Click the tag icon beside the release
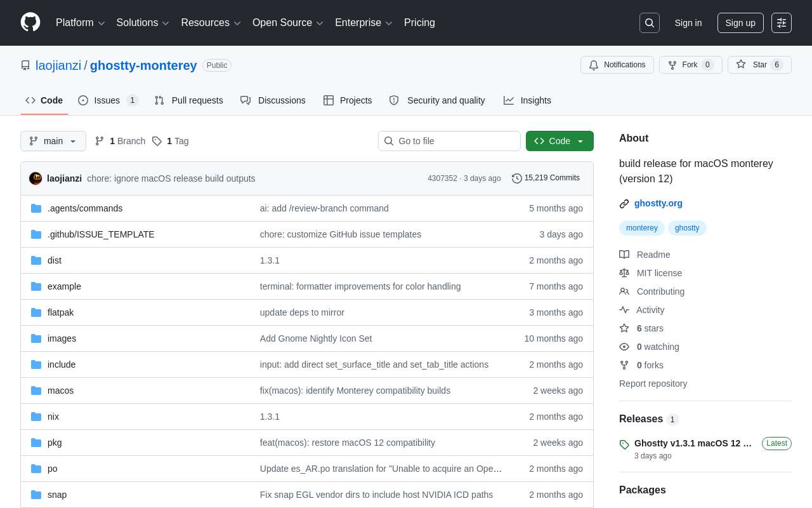 click(624, 444)
